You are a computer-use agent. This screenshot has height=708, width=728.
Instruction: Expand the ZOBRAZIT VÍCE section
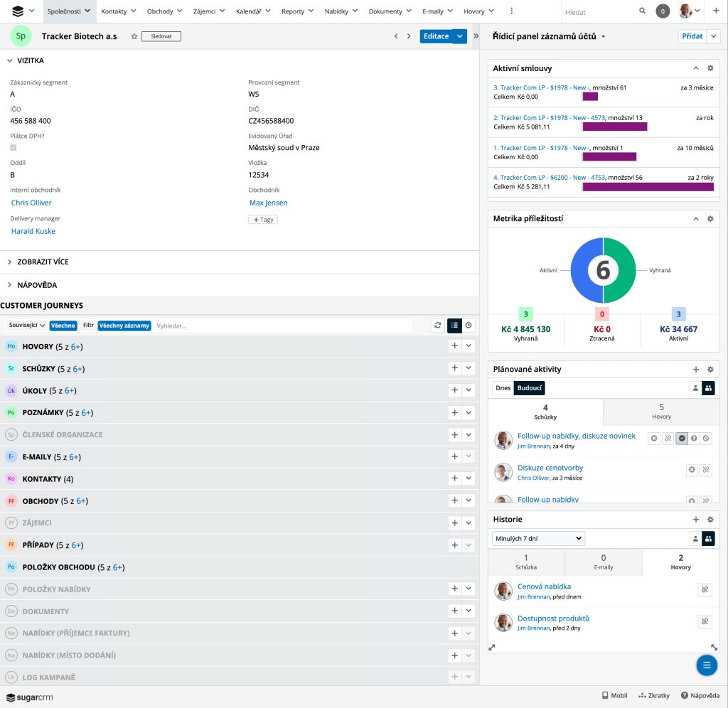pyautogui.click(x=43, y=262)
